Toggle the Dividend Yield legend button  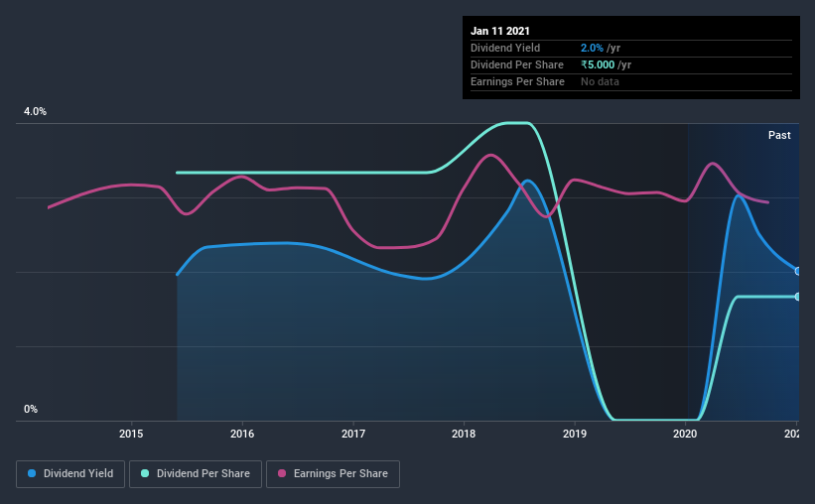pyautogui.click(x=70, y=474)
